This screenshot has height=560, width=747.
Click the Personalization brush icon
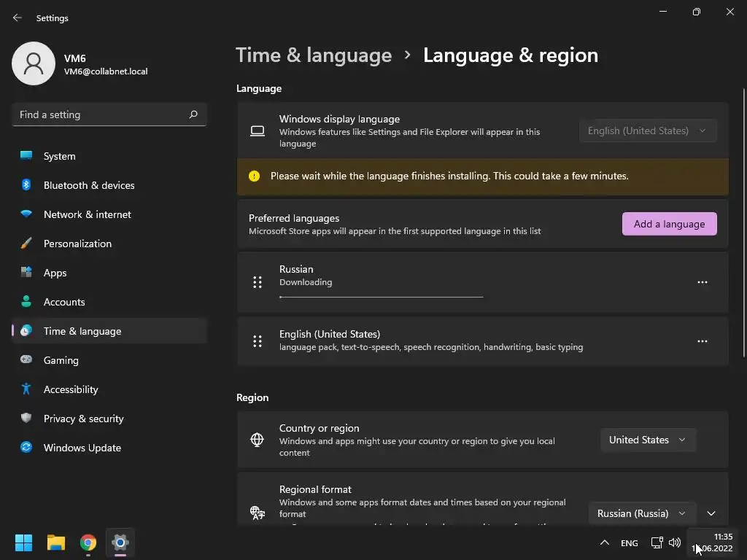[x=26, y=244]
